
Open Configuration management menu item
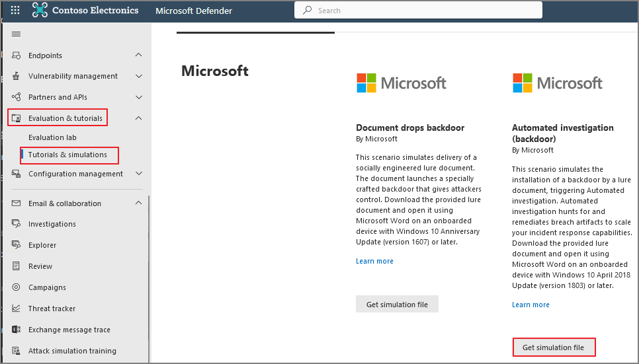[75, 174]
